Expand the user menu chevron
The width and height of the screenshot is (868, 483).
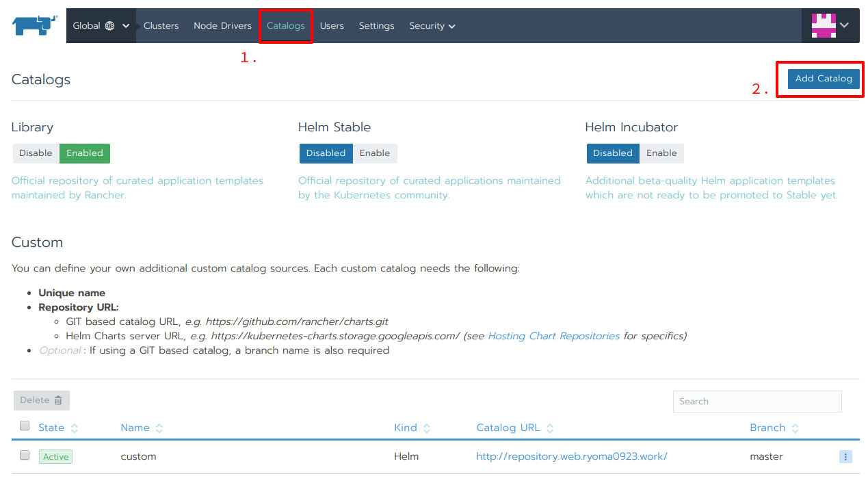point(845,25)
